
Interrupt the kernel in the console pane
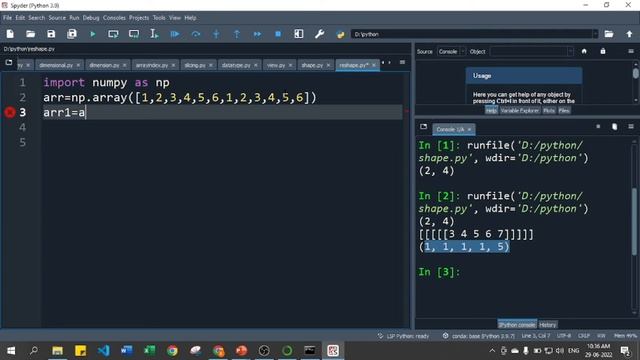[x=598, y=127]
